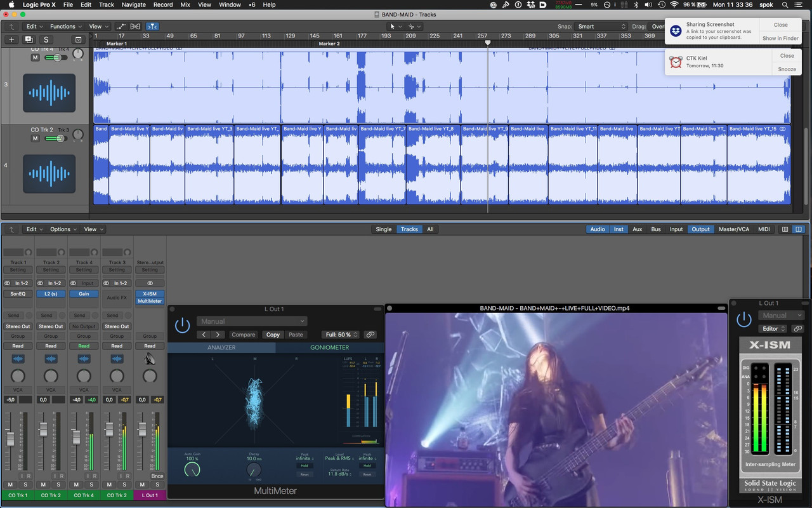Switch mixer to All view

(x=430, y=229)
